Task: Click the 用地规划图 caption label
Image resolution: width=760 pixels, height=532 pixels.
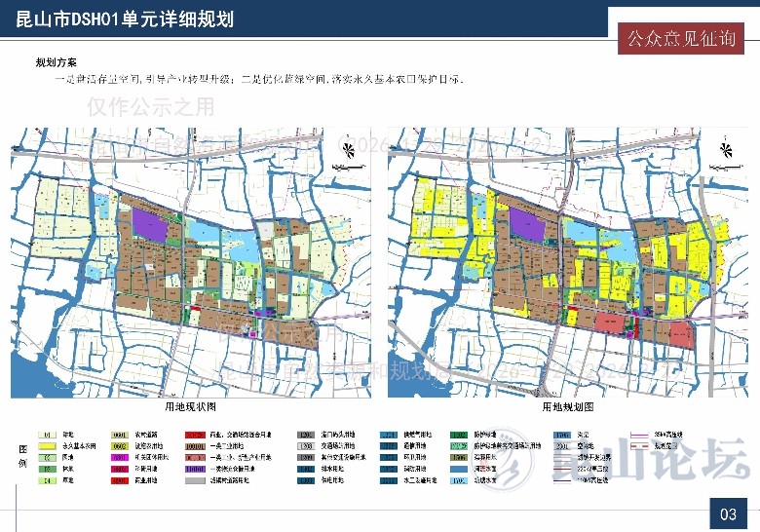Action: (x=567, y=406)
